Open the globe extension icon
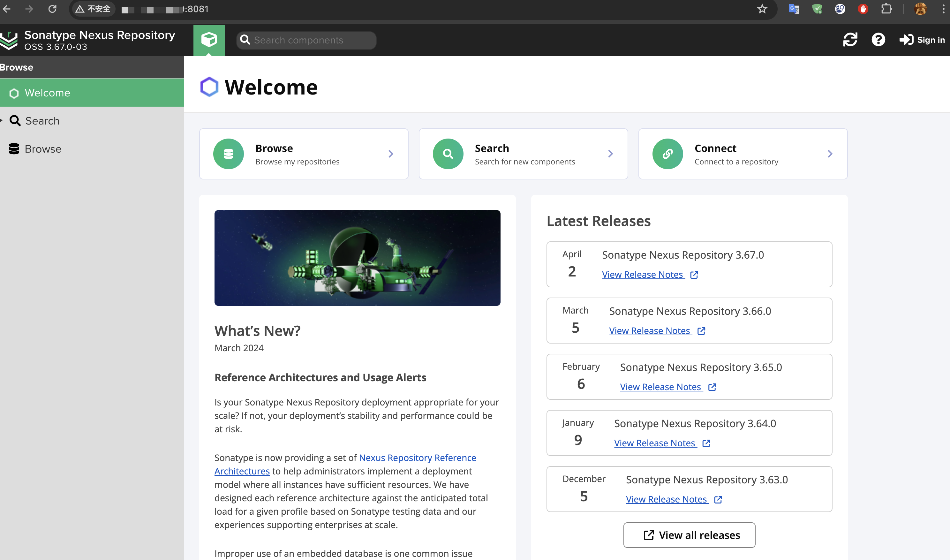This screenshot has height=560, width=950. coord(840,9)
